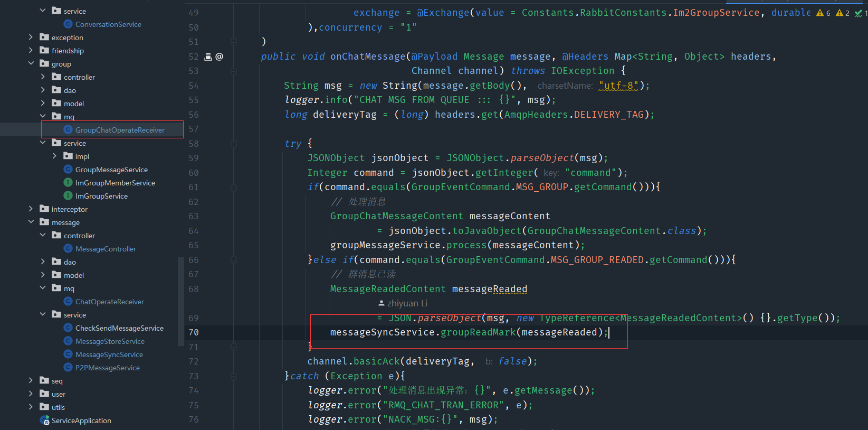This screenshot has height=430, width=868.
Task: Click P2PMessageService class icon
Action: coord(68,367)
